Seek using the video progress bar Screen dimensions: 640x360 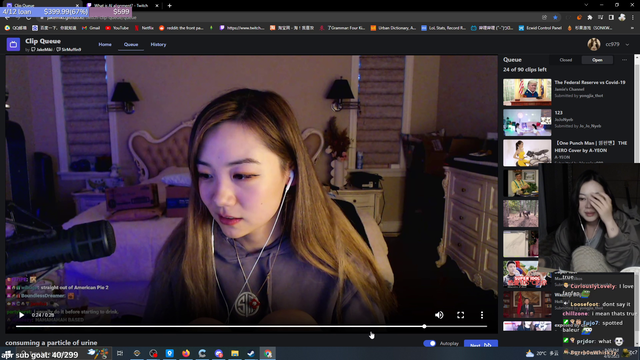coord(251,327)
